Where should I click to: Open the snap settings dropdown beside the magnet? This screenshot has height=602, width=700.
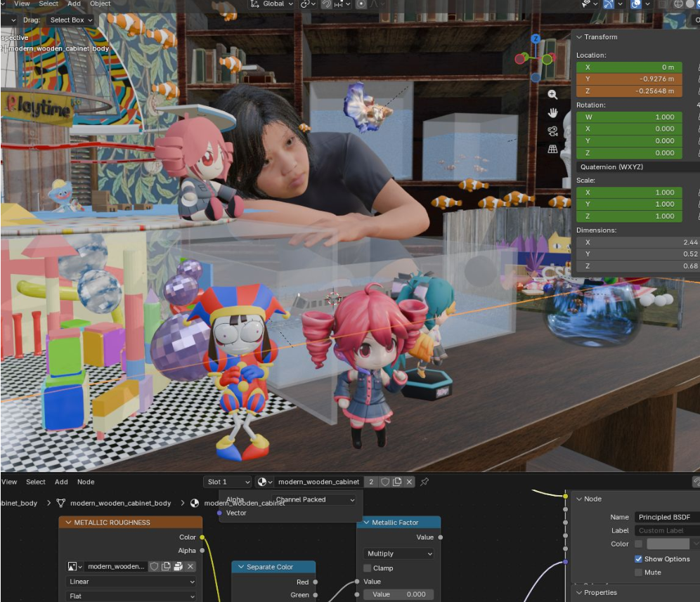click(x=342, y=4)
